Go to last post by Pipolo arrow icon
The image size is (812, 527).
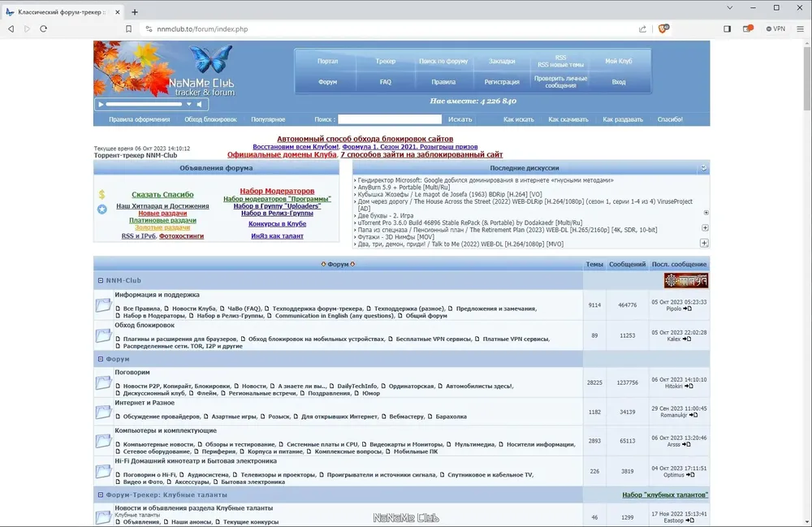tap(688, 309)
